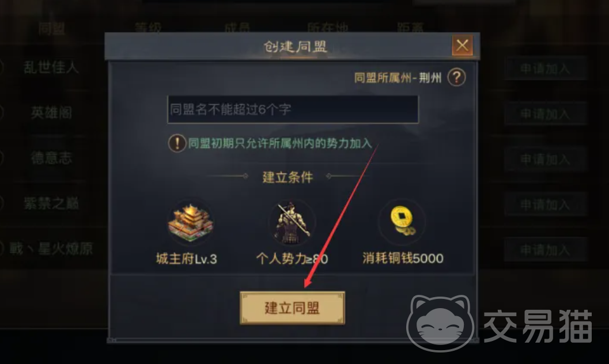The image size is (609, 364).
Task: Click the 同盟 column header
Action: click(52, 28)
